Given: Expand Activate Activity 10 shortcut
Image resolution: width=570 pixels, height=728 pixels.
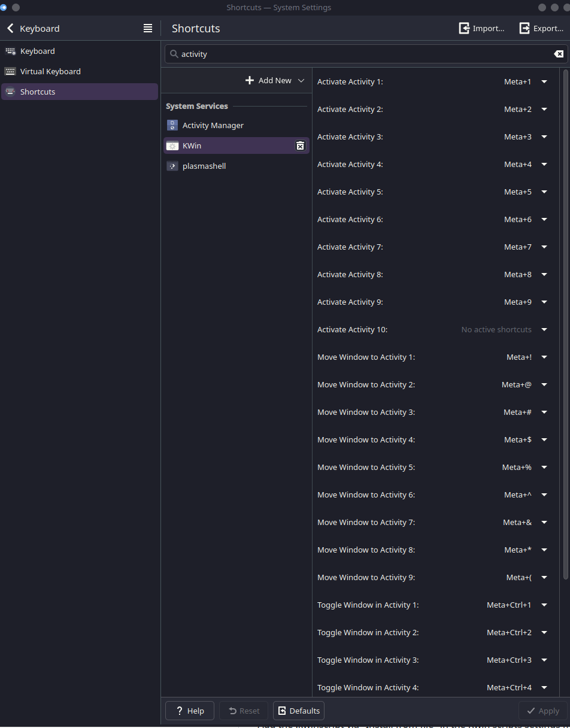Looking at the screenshot, I should (x=544, y=329).
